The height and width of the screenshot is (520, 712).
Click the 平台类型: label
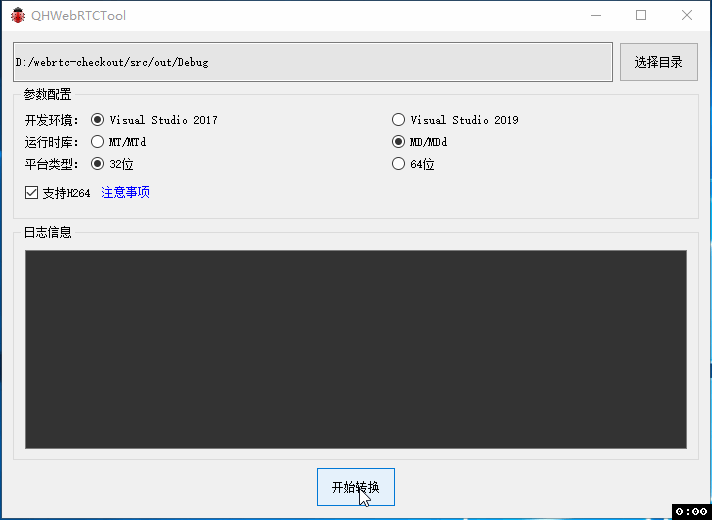[x=51, y=164]
